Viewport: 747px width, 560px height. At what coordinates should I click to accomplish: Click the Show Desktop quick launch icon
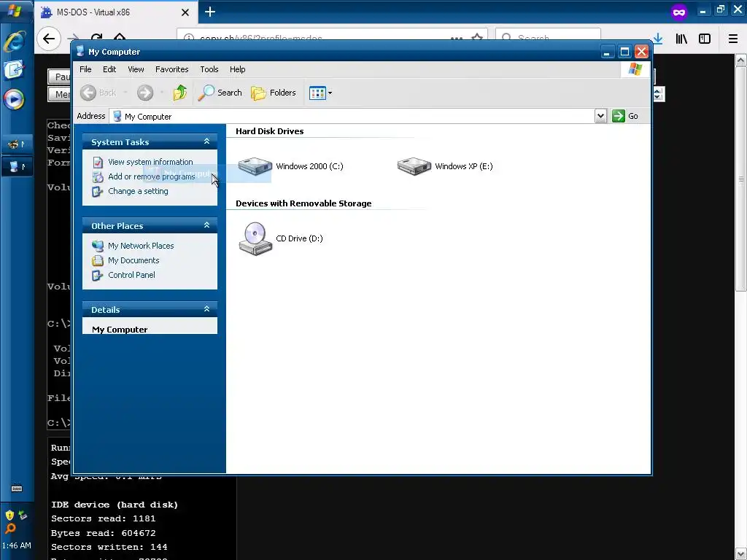coord(14,71)
